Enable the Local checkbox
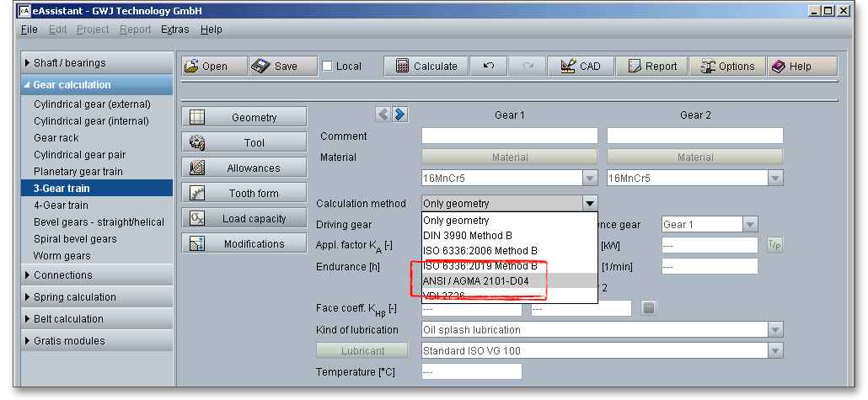 click(x=328, y=67)
